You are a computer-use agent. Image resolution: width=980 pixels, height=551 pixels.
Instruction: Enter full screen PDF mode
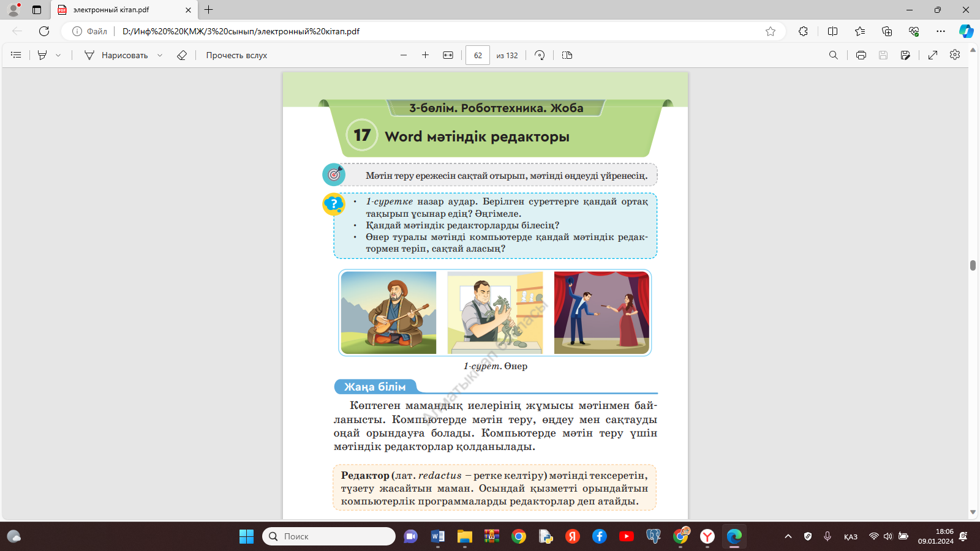933,55
